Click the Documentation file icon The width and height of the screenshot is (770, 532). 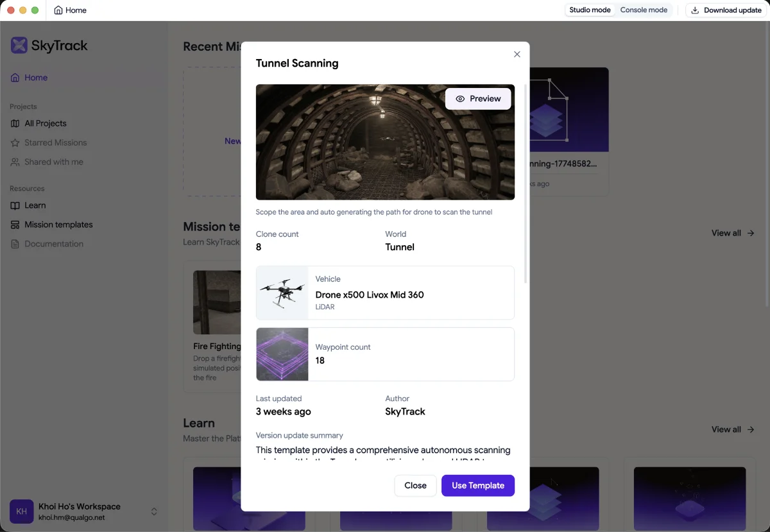pos(15,244)
